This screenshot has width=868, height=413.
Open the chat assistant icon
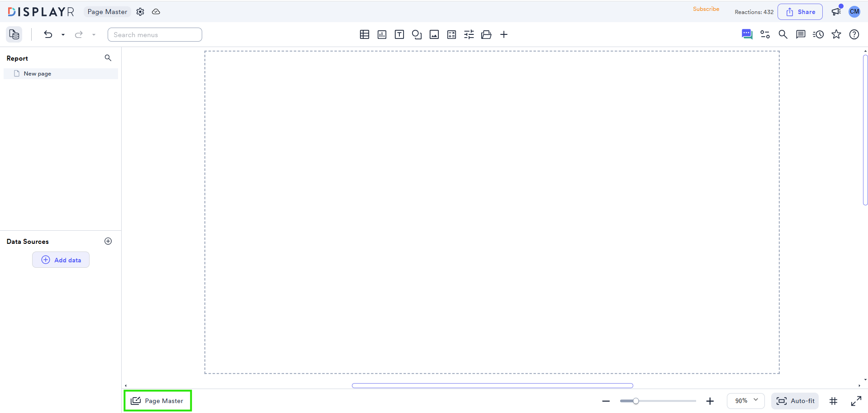pyautogui.click(x=747, y=34)
